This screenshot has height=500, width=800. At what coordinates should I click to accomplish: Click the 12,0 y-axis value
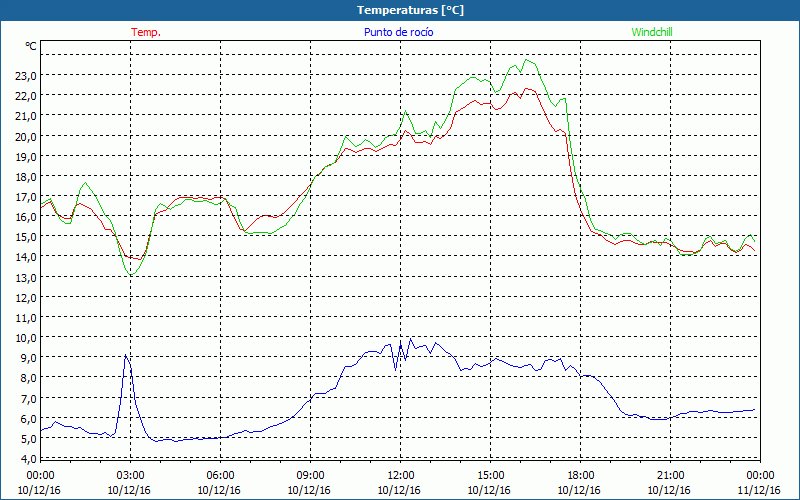pyautogui.click(x=27, y=297)
